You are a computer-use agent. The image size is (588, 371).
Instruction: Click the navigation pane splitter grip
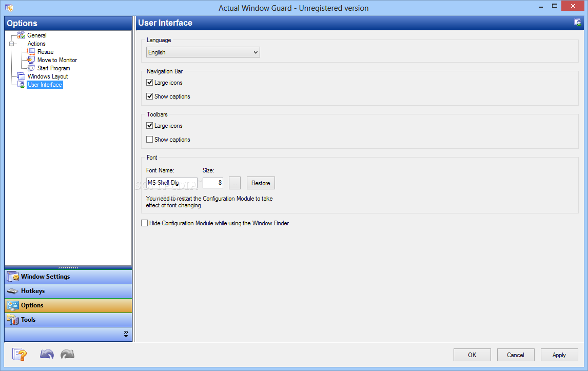pos(68,268)
